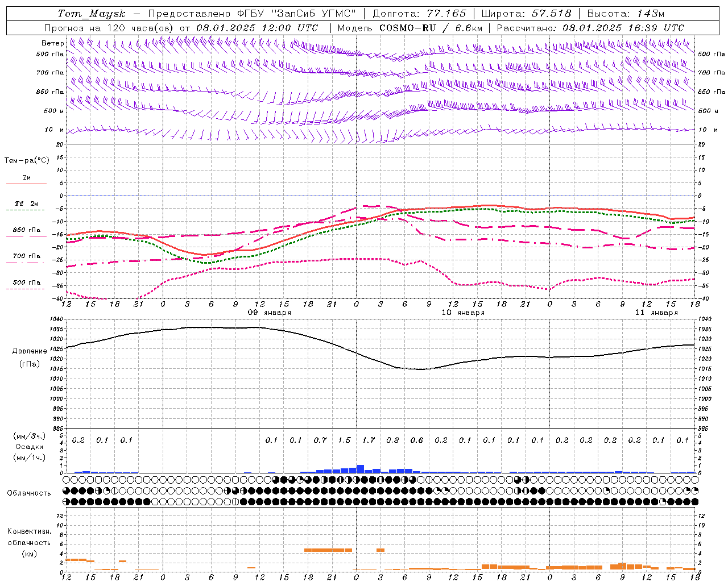Click the 'Ветер' wind panel label
728x582 pixels.
53,43
